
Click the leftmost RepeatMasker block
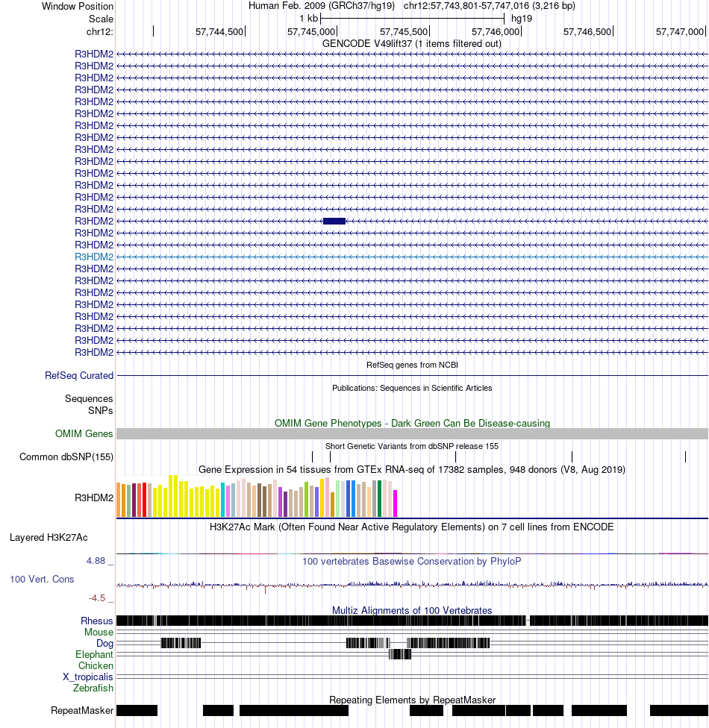click(x=137, y=710)
